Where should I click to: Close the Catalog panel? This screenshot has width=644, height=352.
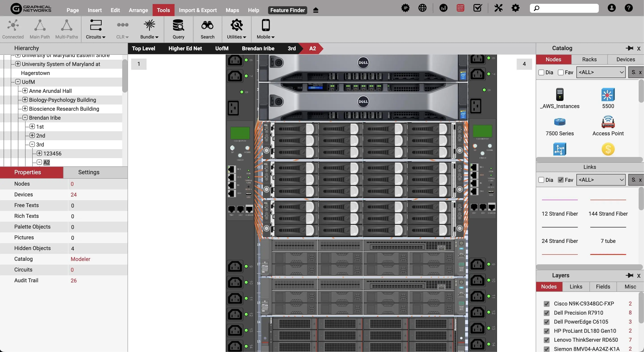coord(638,48)
